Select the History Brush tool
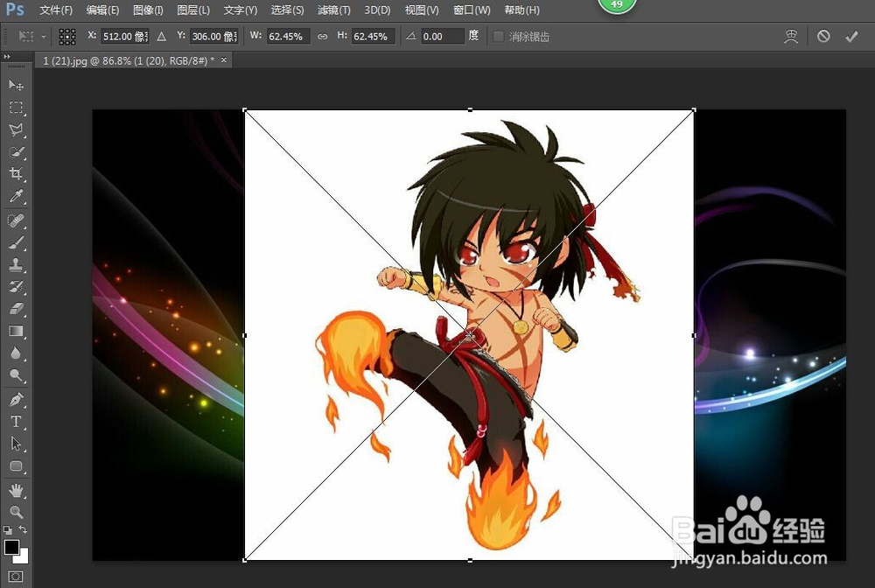875x588 pixels. point(16,287)
